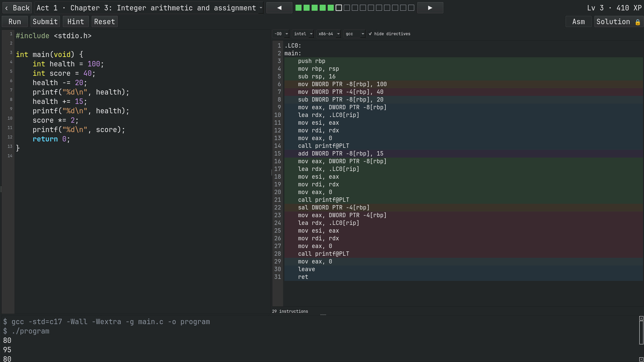644x362 pixels.
Task: Click assembly line 'sal DWORD PTR -4[rbp]'
Action: click(334, 207)
